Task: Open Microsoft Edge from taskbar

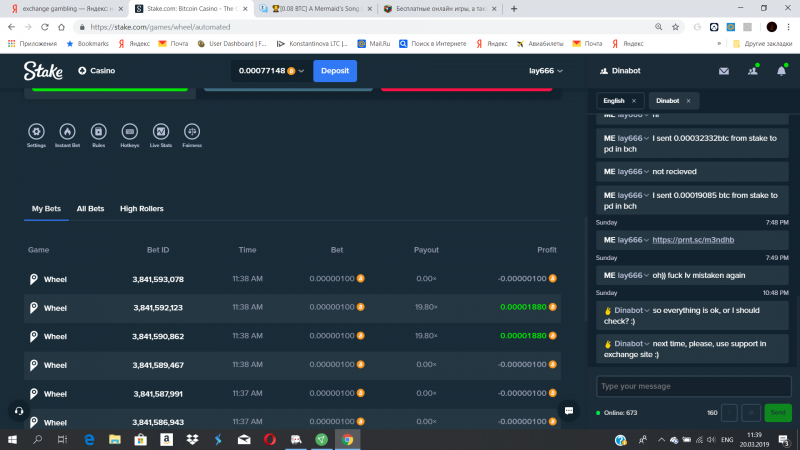Action: 89,439
